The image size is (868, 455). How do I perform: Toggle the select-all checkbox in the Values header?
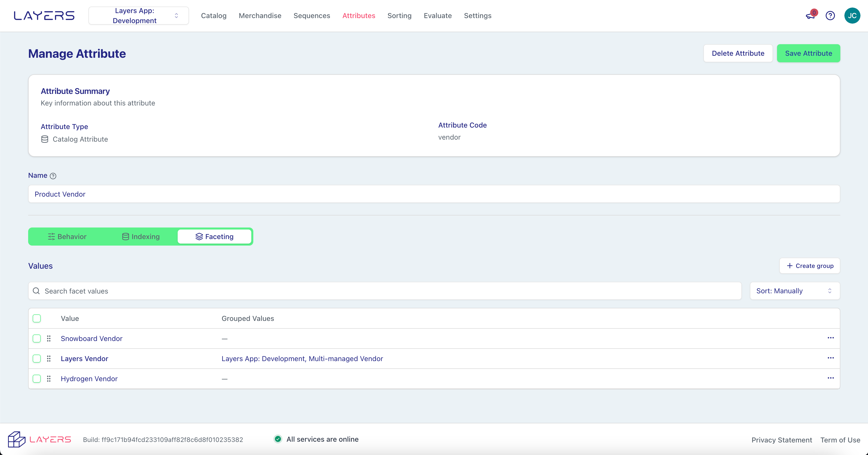click(x=37, y=318)
